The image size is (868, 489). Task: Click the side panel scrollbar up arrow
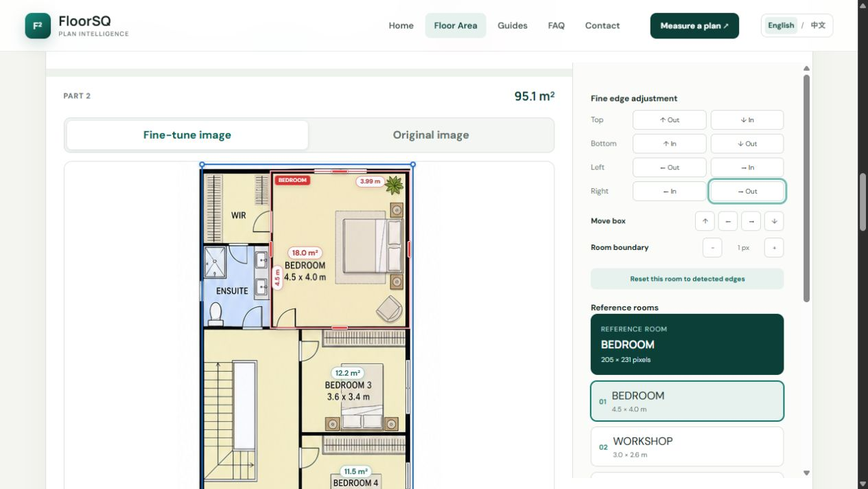806,68
